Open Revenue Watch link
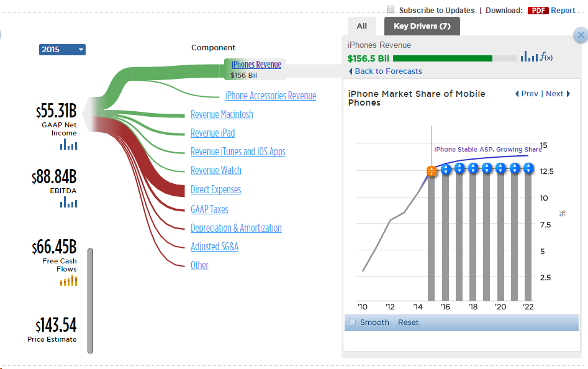This screenshot has height=369, width=588. (215, 170)
